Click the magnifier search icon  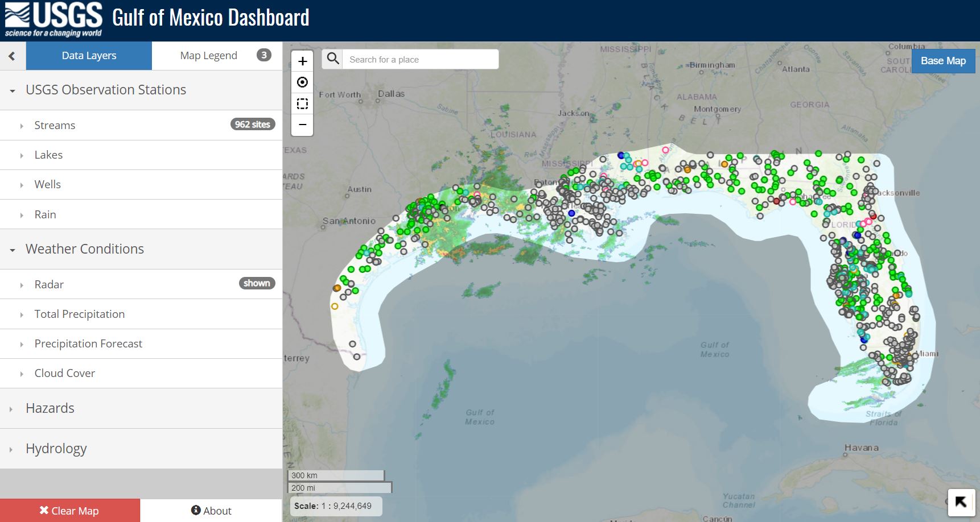[333, 59]
